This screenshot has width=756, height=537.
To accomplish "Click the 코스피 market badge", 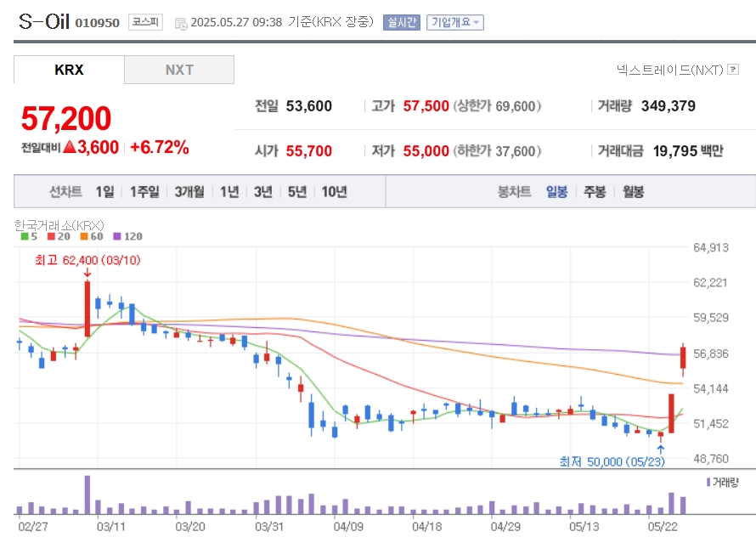I will tap(145, 22).
